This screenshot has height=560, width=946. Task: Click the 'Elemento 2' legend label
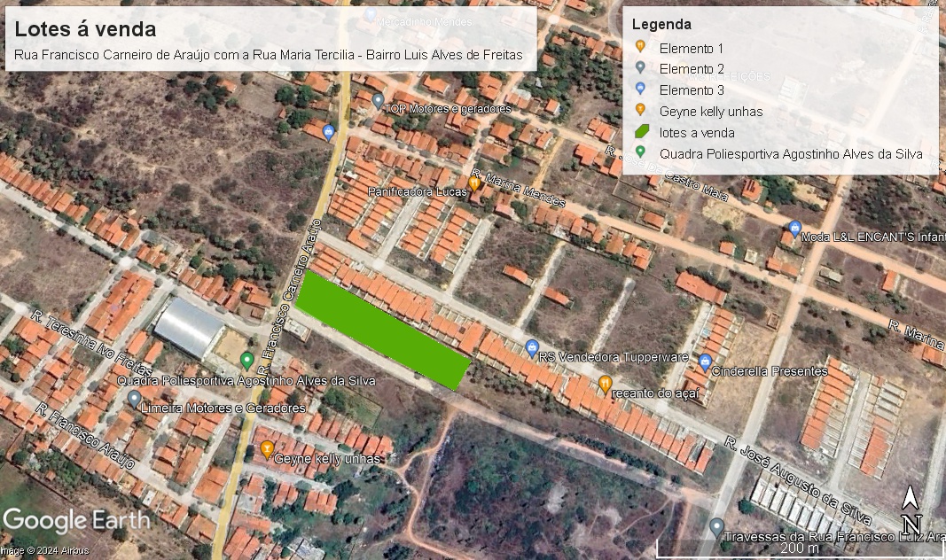(692, 69)
